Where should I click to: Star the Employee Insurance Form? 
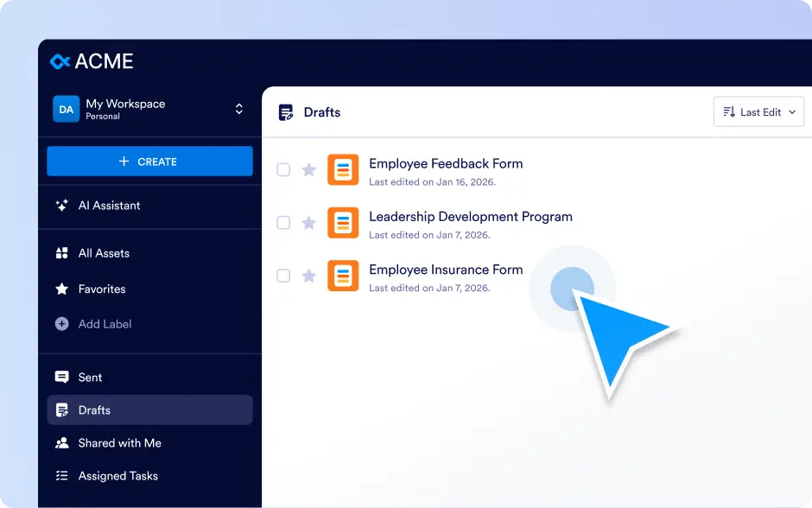coord(308,275)
